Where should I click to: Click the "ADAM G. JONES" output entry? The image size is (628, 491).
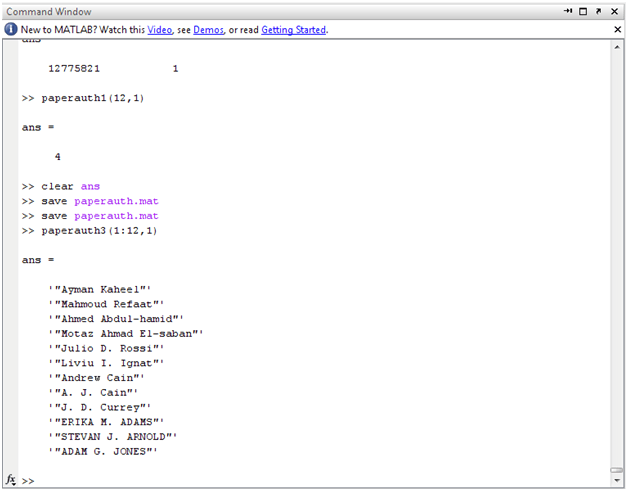coord(103,451)
